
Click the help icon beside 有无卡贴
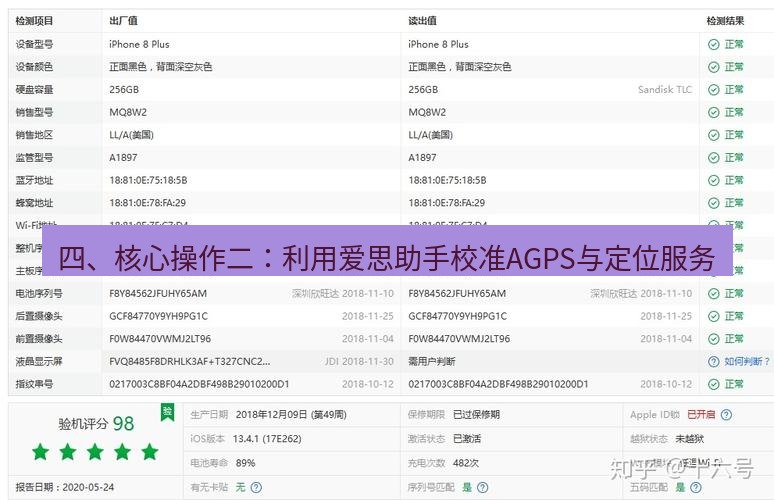256,488
